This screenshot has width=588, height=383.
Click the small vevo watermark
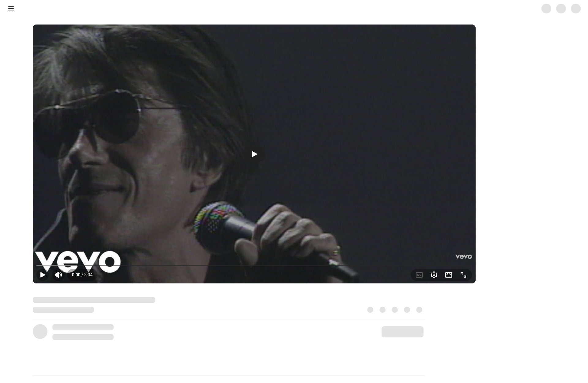point(464,257)
